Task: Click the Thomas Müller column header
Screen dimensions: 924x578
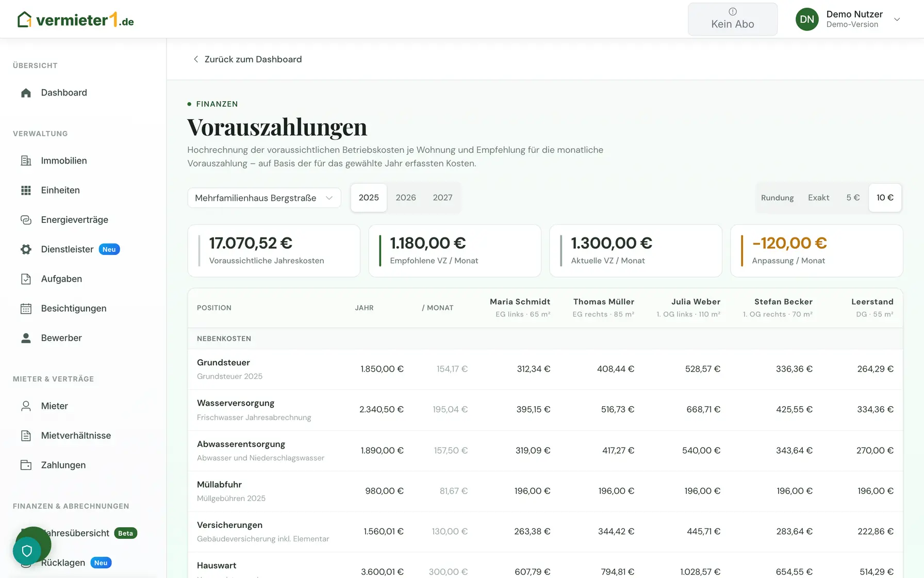Action: pos(603,308)
